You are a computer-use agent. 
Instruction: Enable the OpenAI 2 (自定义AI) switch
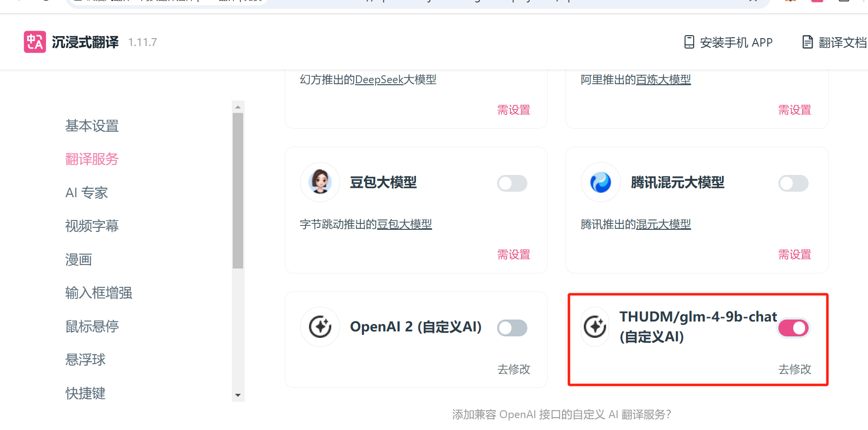(x=512, y=328)
